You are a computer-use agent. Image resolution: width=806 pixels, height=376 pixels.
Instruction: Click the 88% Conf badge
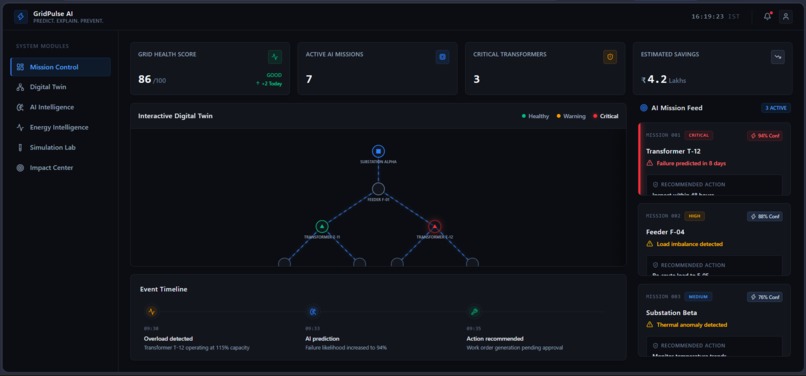[765, 217]
